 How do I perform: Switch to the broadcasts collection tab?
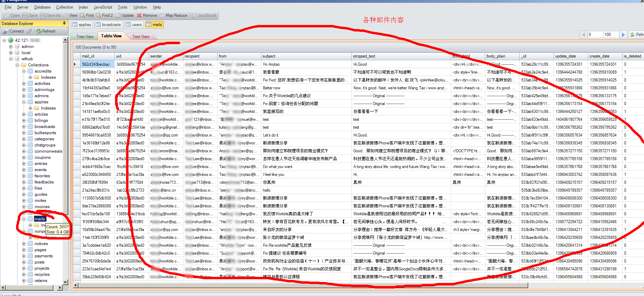[x=108, y=25]
